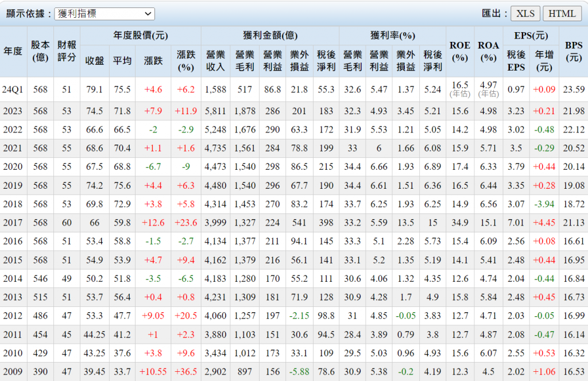Image resolution: width=588 pixels, height=381 pixels.
Task: Select the 獲利率(%) group header
Action: point(393,36)
